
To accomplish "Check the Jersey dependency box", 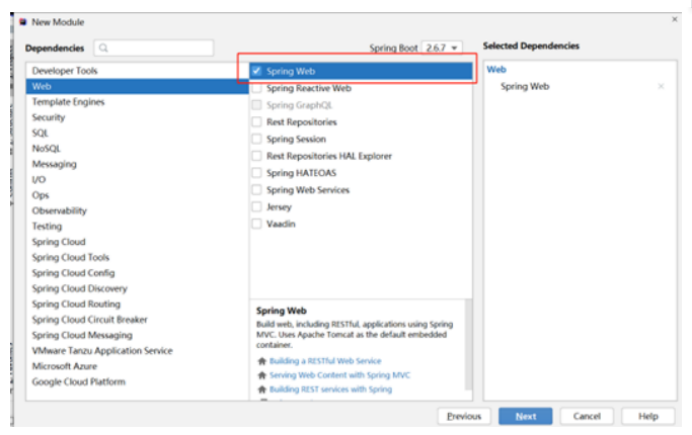I will click(257, 207).
